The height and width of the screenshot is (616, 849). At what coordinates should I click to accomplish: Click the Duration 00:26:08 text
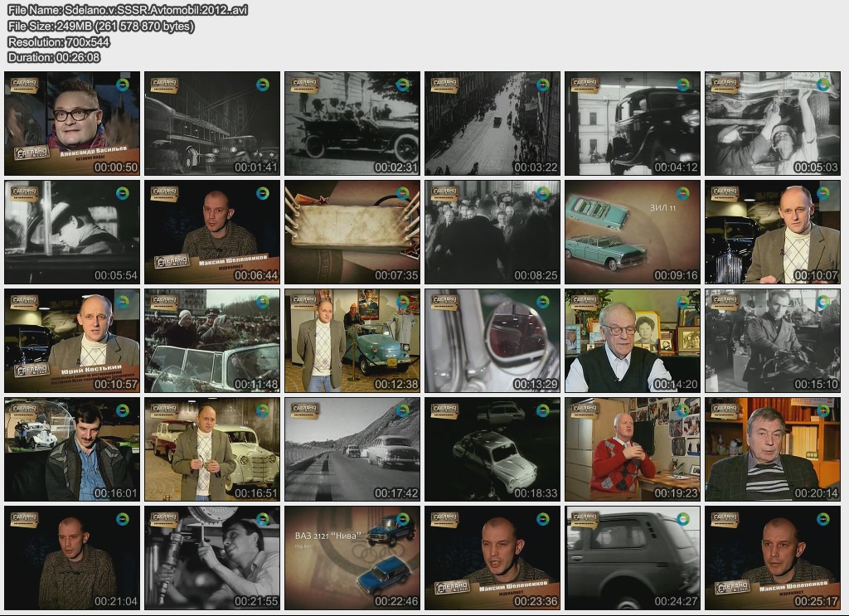54,57
